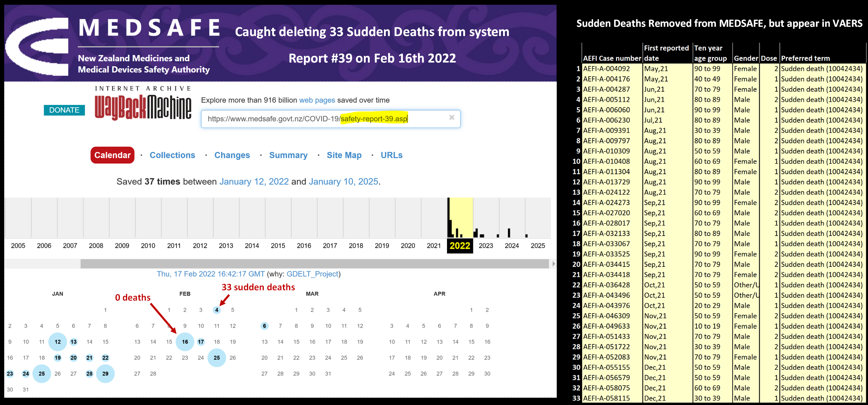This screenshot has width=868, height=405.
Task: Click case number AEFI-A-058115
Action: pyautogui.click(x=606, y=398)
